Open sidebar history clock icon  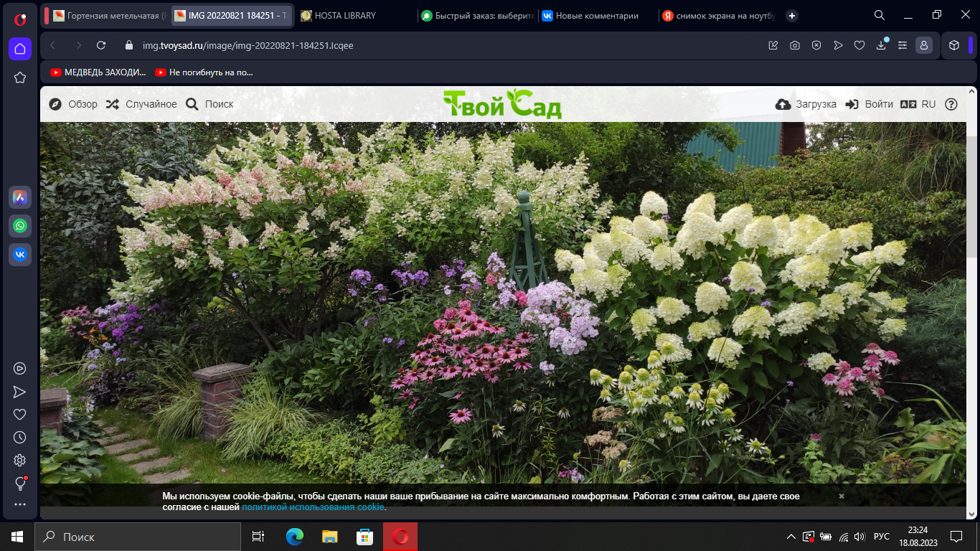point(20,438)
